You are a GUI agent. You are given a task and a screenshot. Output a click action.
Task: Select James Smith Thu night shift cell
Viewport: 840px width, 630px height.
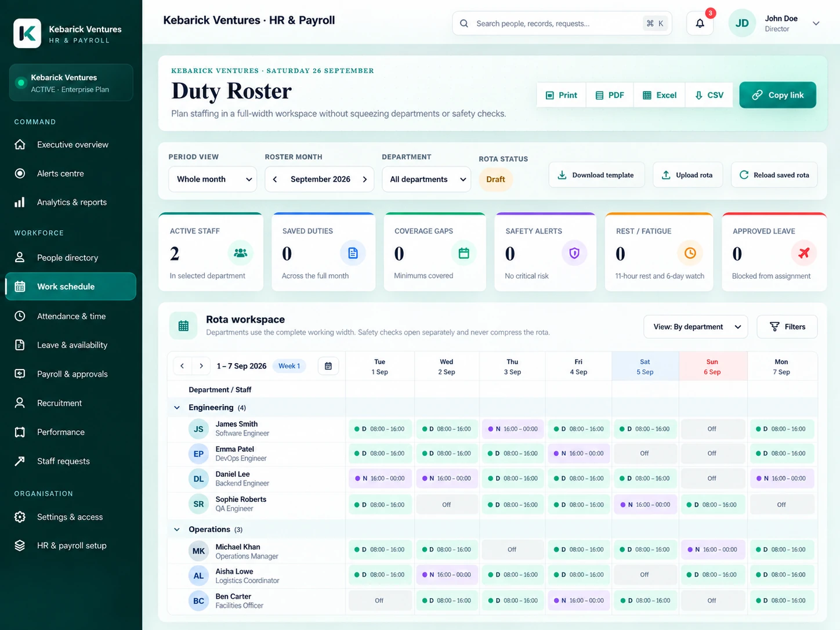click(x=513, y=429)
